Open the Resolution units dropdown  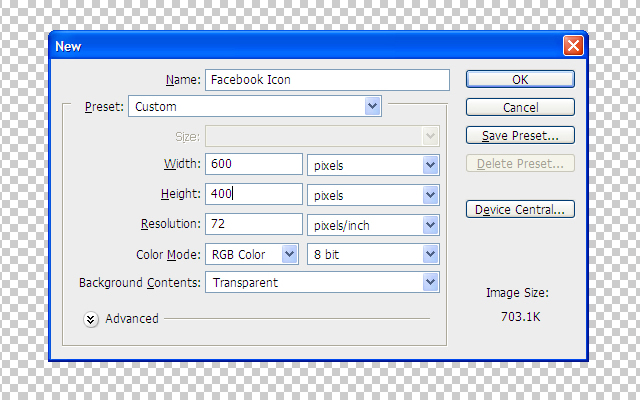373,225
